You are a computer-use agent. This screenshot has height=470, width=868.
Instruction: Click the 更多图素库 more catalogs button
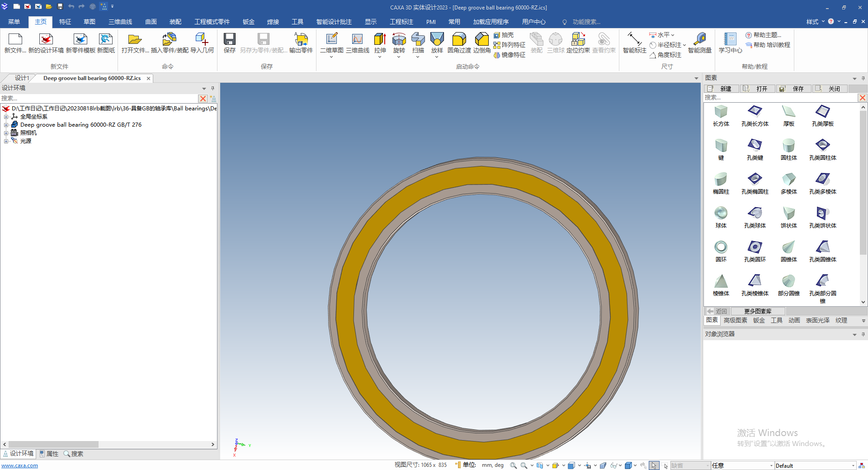(758, 311)
